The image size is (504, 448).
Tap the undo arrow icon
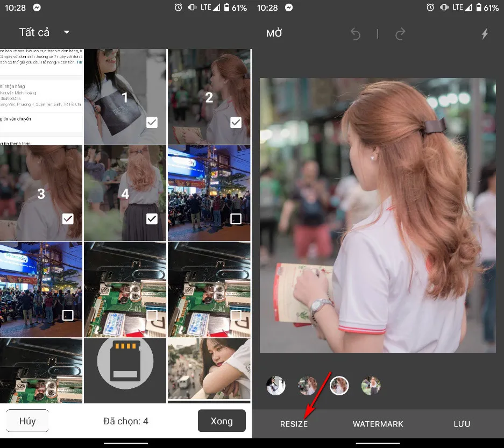click(x=356, y=33)
